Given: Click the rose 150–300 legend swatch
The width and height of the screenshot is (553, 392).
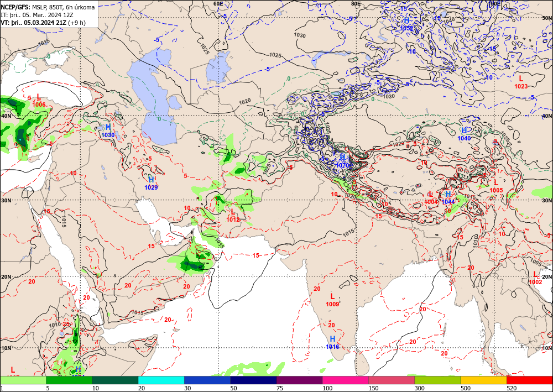Looking at the screenshot, I should (392, 380).
